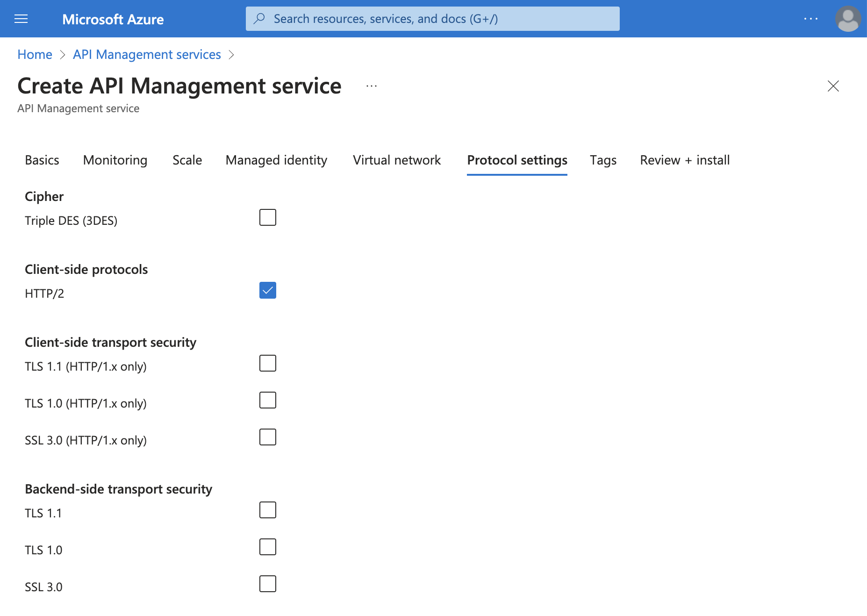Click the Microsoft Azure logo
The height and width of the screenshot is (616, 867).
[x=113, y=19]
